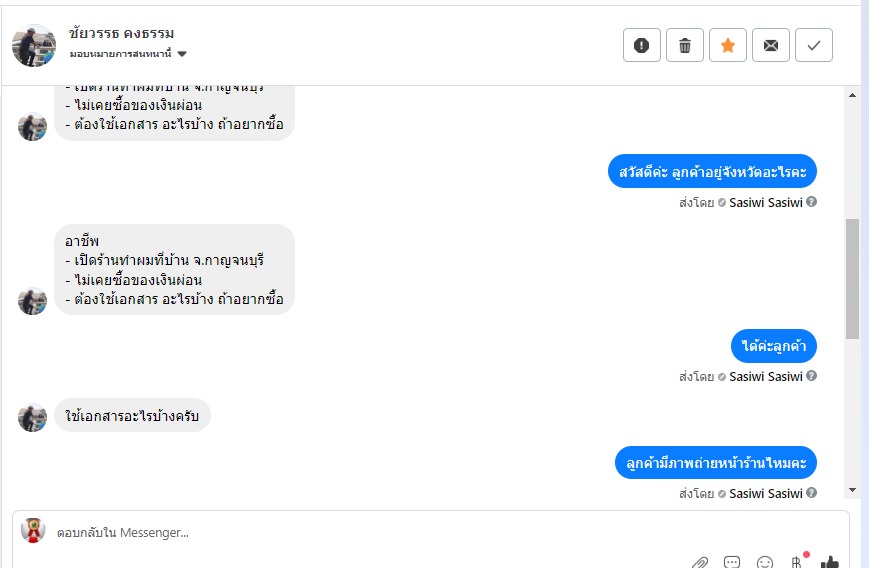Open saved replies speech bubble icon
The image size is (869, 568).
coord(732,562)
